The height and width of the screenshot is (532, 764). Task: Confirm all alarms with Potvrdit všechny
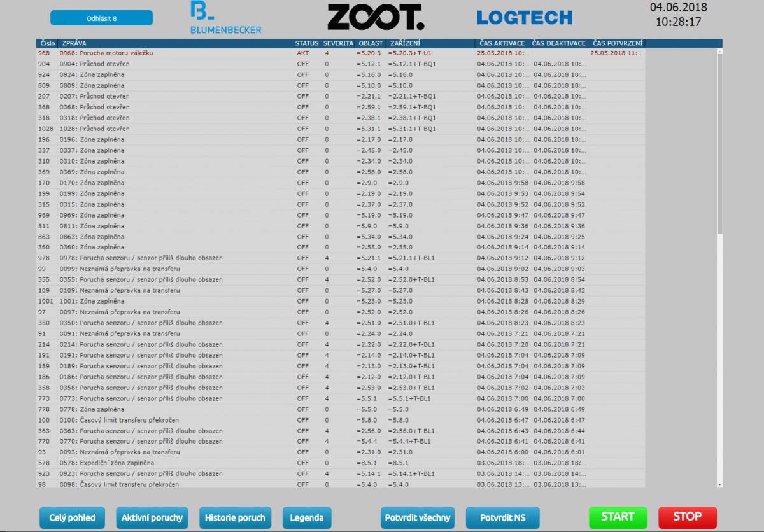click(418, 517)
